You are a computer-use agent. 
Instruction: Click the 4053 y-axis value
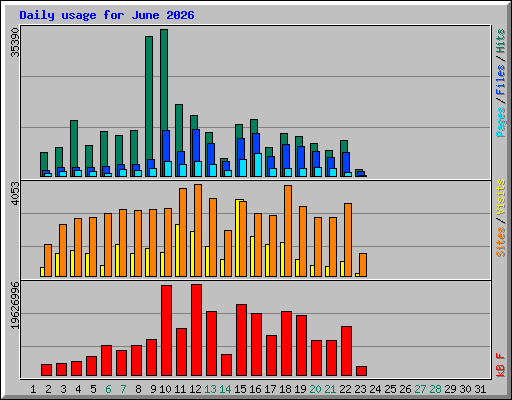click(15, 193)
